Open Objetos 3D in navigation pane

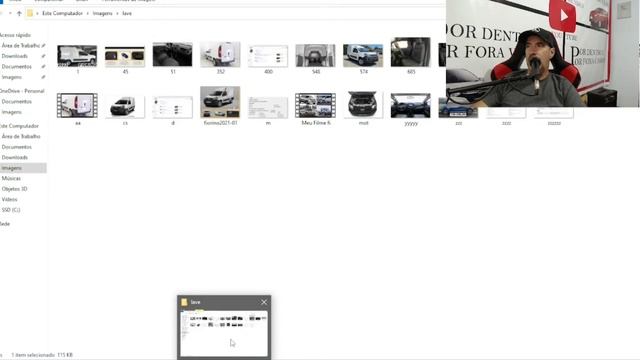14,189
